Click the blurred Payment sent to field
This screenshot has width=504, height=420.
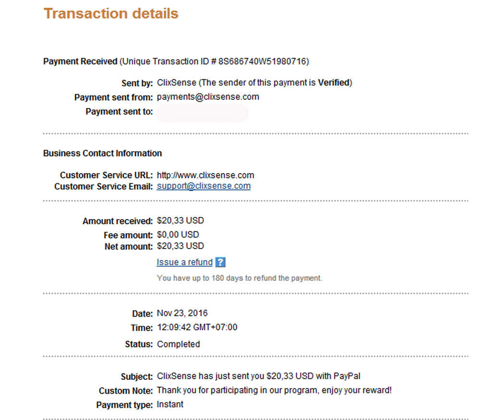pos(203,113)
